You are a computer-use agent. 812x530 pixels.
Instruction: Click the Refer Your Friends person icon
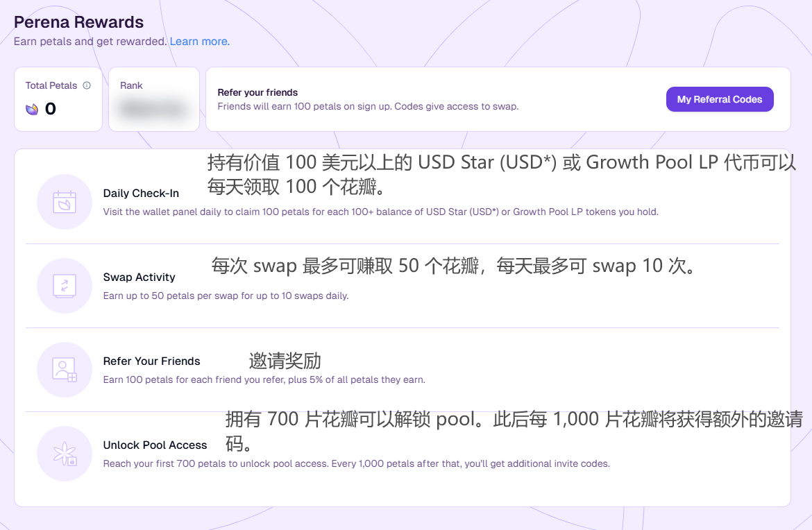pos(65,370)
